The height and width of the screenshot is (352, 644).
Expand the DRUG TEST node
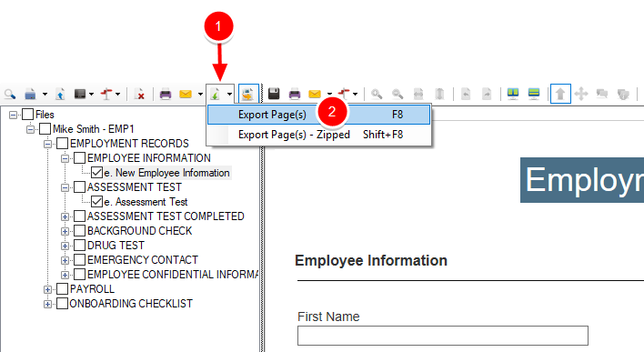click(65, 246)
